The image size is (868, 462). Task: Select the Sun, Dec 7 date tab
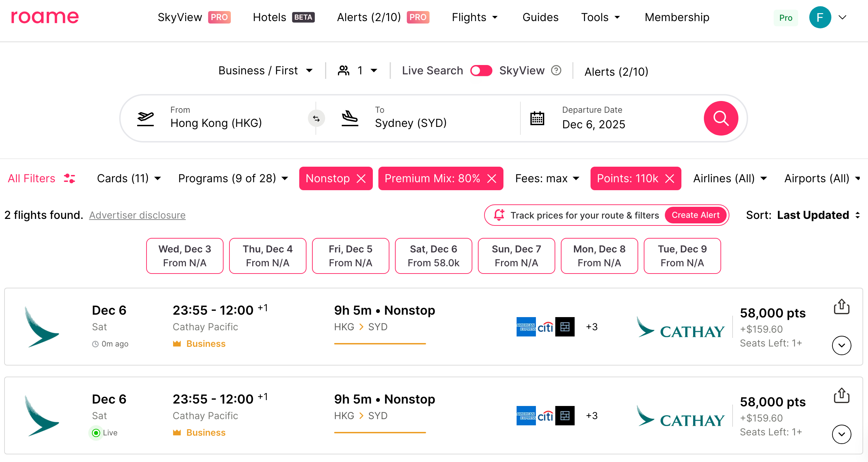click(x=516, y=256)
